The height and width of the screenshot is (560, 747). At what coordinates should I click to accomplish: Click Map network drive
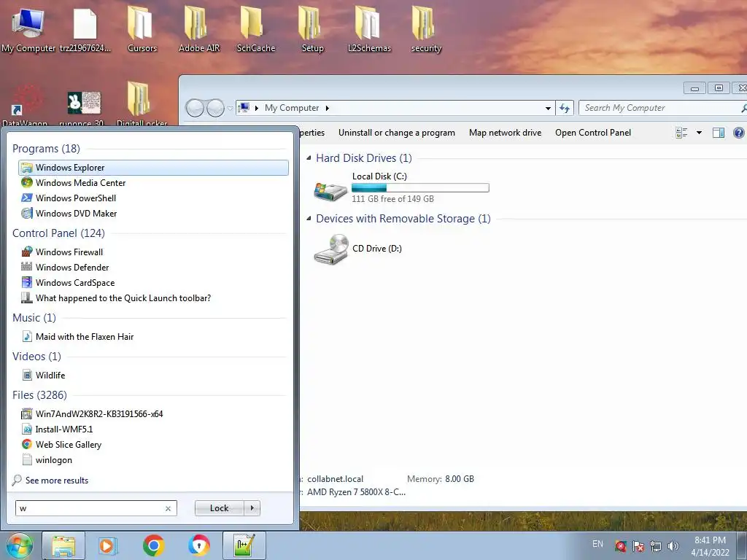click(x=505, y=133)
